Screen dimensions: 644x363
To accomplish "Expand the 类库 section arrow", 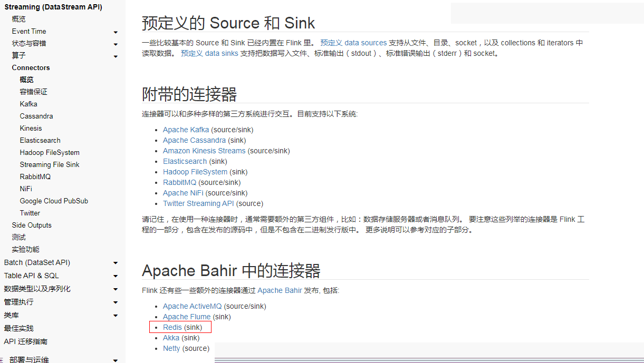I will 116,316.
